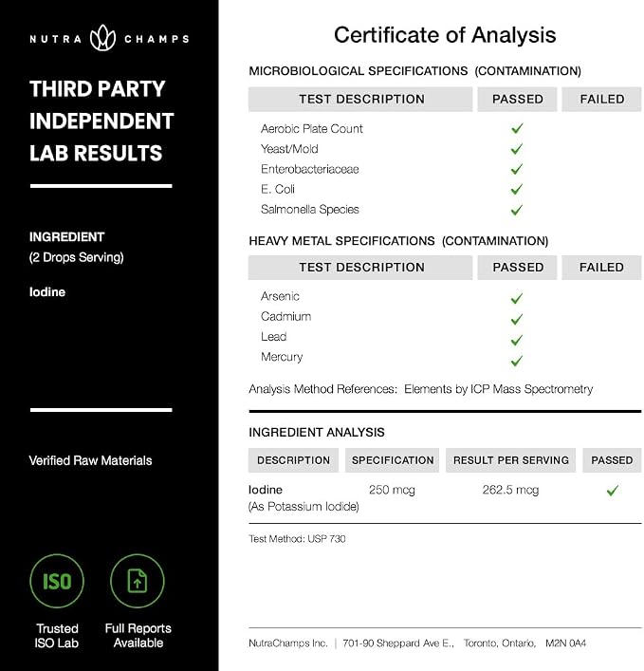Click the RESULT PER SERVING header
This screenshot has width=644, height=671.
(x=510, y=460)
